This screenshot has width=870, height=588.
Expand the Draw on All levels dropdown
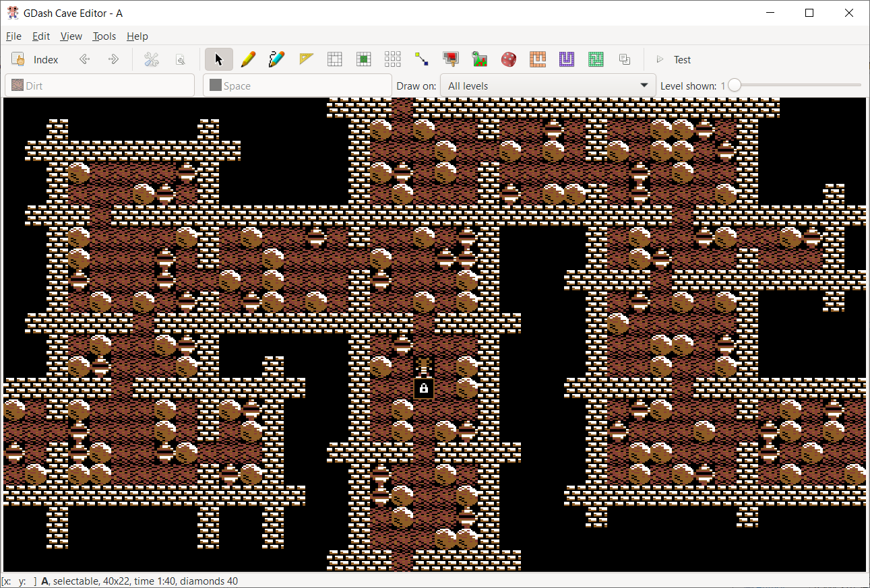[548, 86]
